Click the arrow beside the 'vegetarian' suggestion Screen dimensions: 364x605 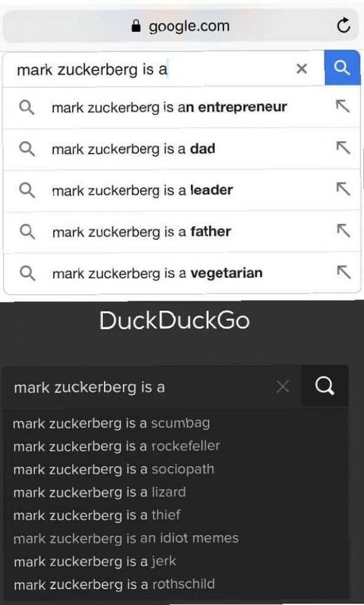343,272
